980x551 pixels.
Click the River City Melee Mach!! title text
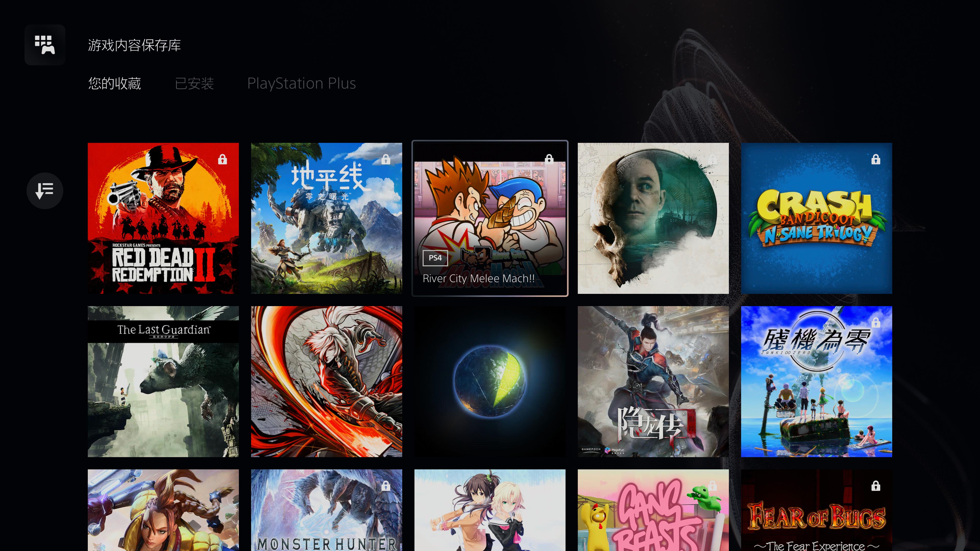479,278
